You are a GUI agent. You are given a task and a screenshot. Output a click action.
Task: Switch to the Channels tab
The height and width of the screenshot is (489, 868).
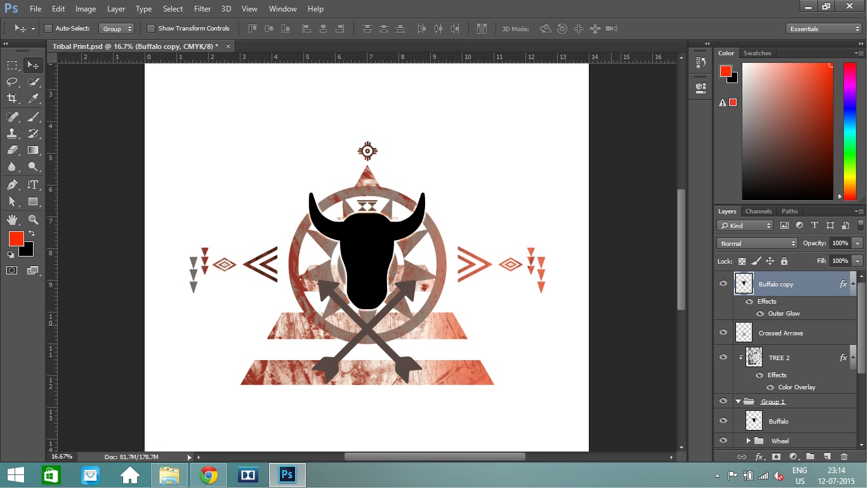pos(758,211)
